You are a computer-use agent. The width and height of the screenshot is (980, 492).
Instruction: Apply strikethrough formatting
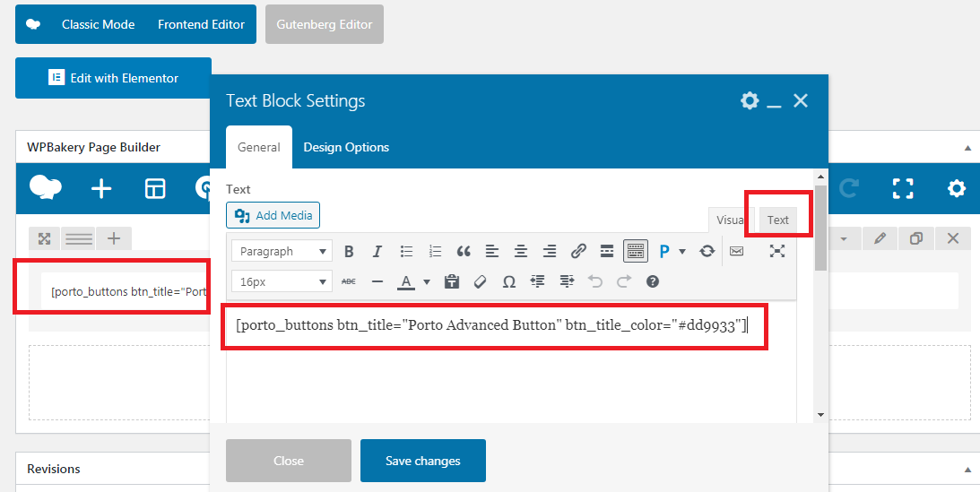tap(349, 281)
